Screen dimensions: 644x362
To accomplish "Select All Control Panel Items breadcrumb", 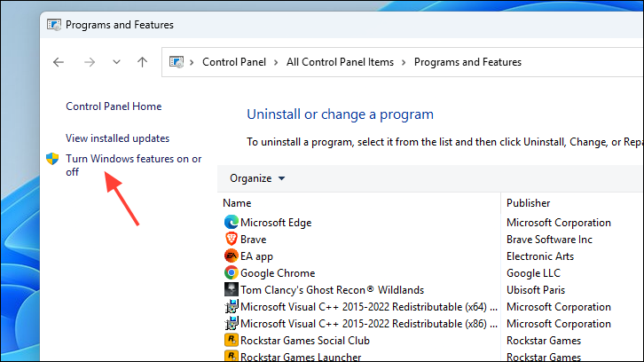I will coord(340,62).
